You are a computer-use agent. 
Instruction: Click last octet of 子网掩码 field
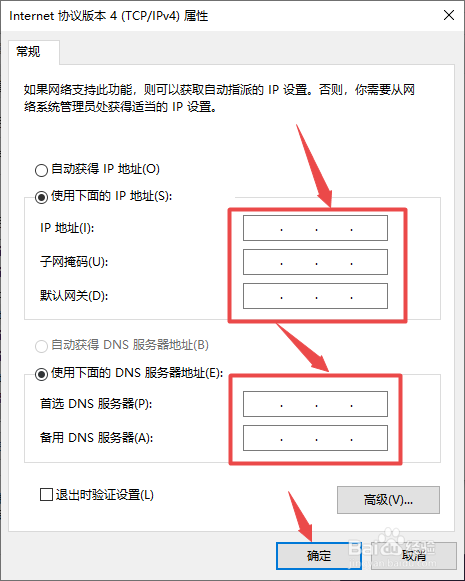pos(369,262)
